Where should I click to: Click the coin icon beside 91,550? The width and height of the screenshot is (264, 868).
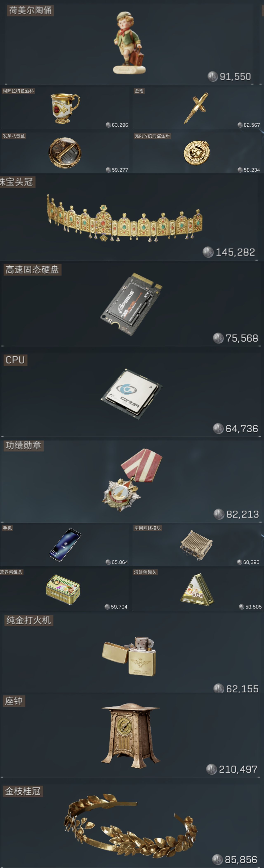point(212,76)
